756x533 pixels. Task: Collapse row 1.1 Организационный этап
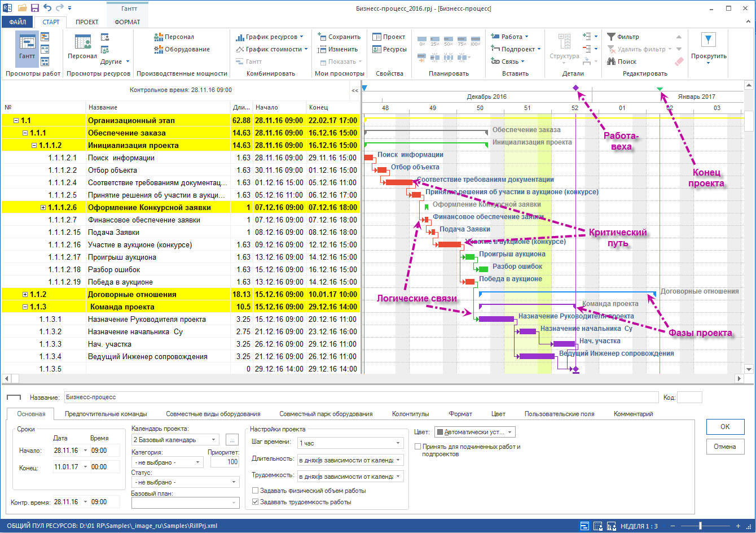[16, 121]
